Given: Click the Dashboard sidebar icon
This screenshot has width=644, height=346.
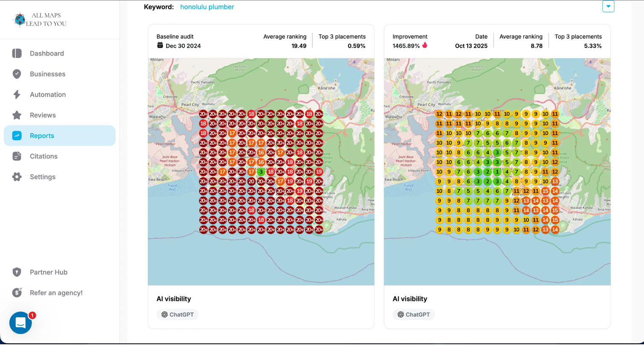Looking at the screenshot, I should tap(17, 53).
